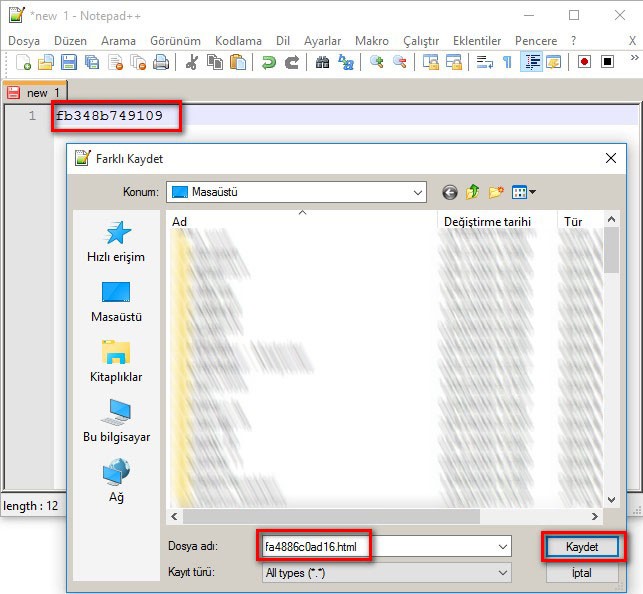This screenshot has height=594, width=643.
Task: Expand the Dosya adı dropdown arrow
Action: pyautogui.click(x=503, y=546)
